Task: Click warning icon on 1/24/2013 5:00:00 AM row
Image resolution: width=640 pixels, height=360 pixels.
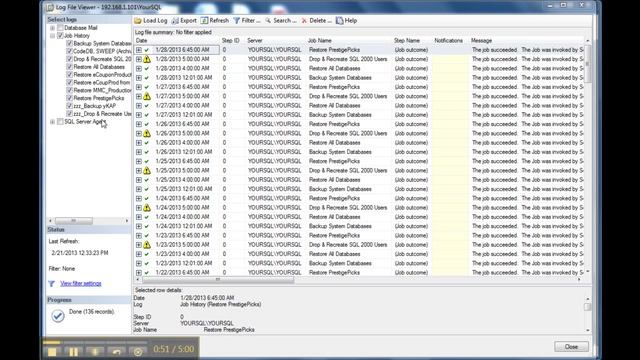Action: pyautogui.click(x=147, y=207)
